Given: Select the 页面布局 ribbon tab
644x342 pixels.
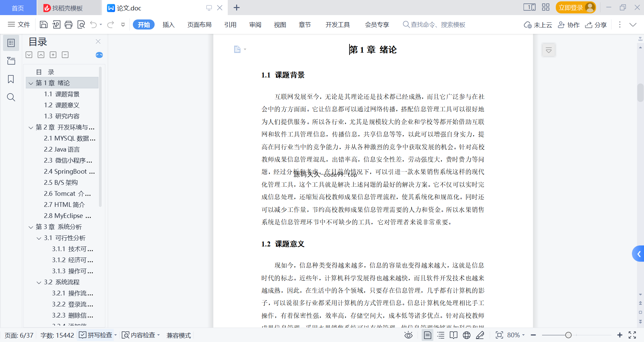Looking at the screenshot, I should pyautogui.click(x=199, y=24).
